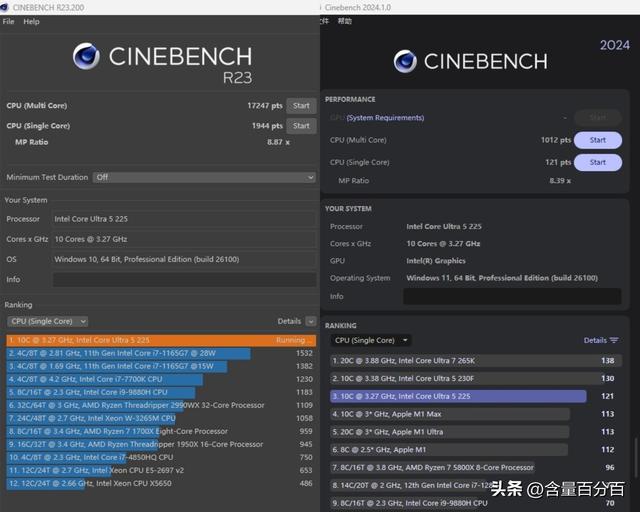Select 2024 ranking row Intel Core Ultra 5 225

pyautogui.click(x=476, y=396)
